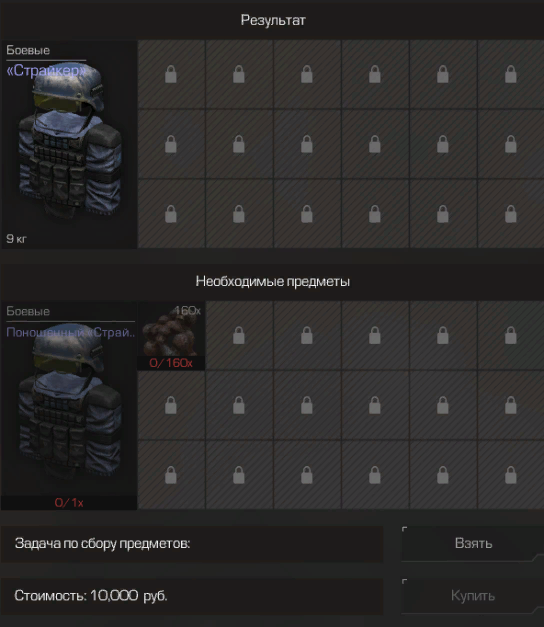
Task: Select the «Страйкер» armor result image
Action: [x=69, y=142]
